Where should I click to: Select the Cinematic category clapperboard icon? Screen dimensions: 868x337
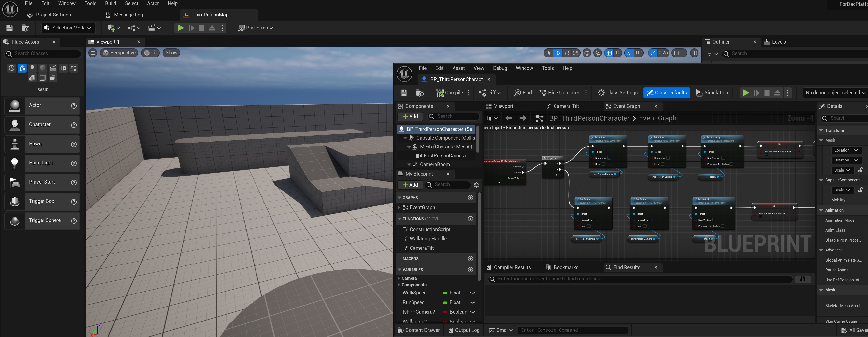point(53,68)
